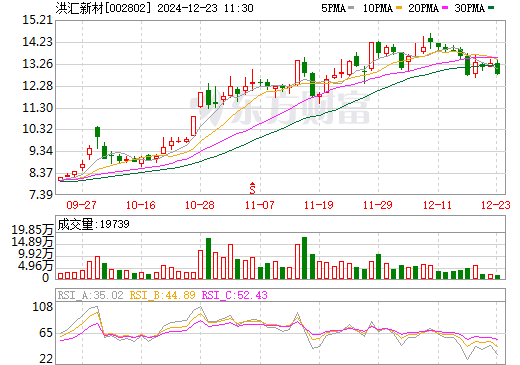Click the 09-27 date on the x-axis
Viewport: 520px width, 365px height.
[81, 205]
